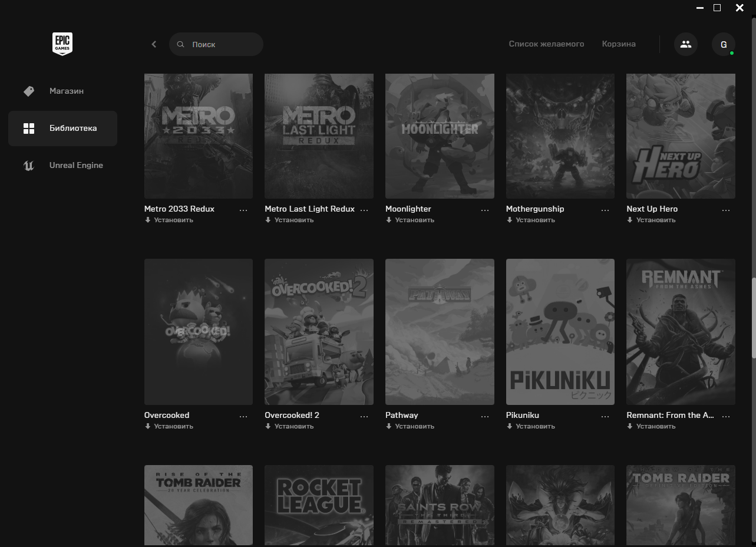The height and width of the screenshot is (547, 756).
Task: Open Список желаемого wishlist
Action: [546, 44]
